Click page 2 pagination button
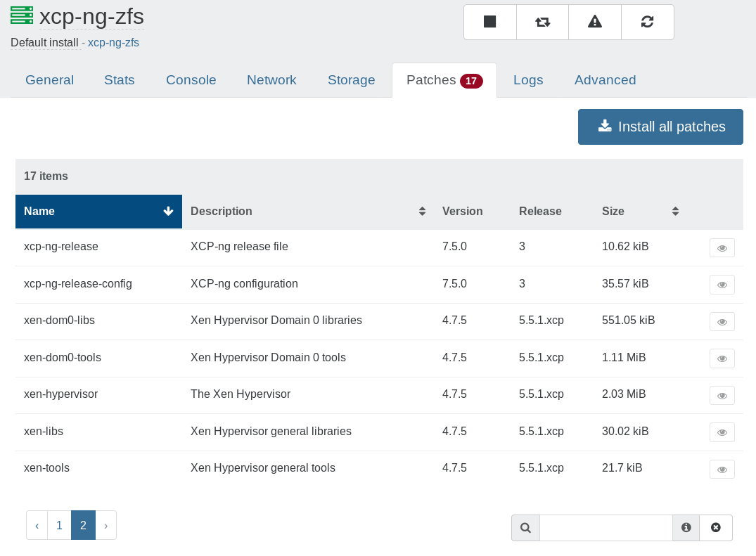756x556 pixels. tap(84, 525)
